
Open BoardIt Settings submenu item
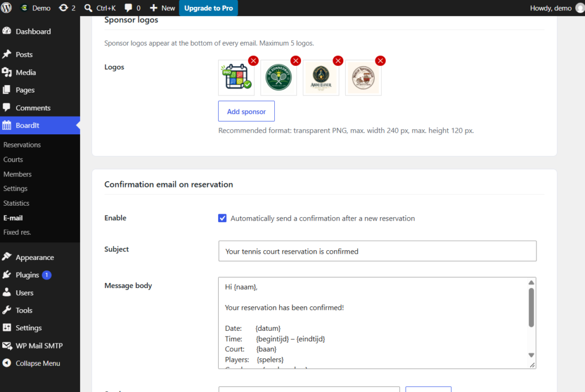(x=15, y=189)
